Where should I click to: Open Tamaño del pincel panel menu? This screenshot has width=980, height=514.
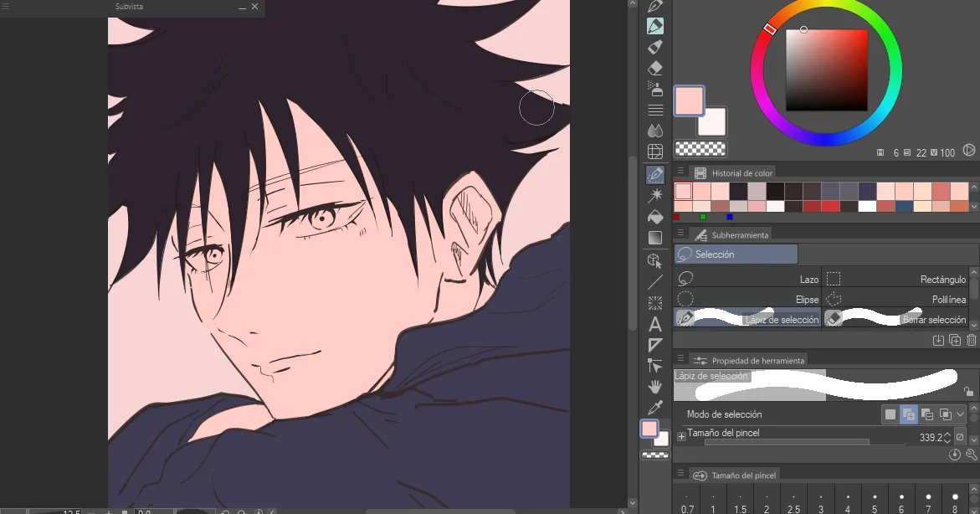[680, 473]
